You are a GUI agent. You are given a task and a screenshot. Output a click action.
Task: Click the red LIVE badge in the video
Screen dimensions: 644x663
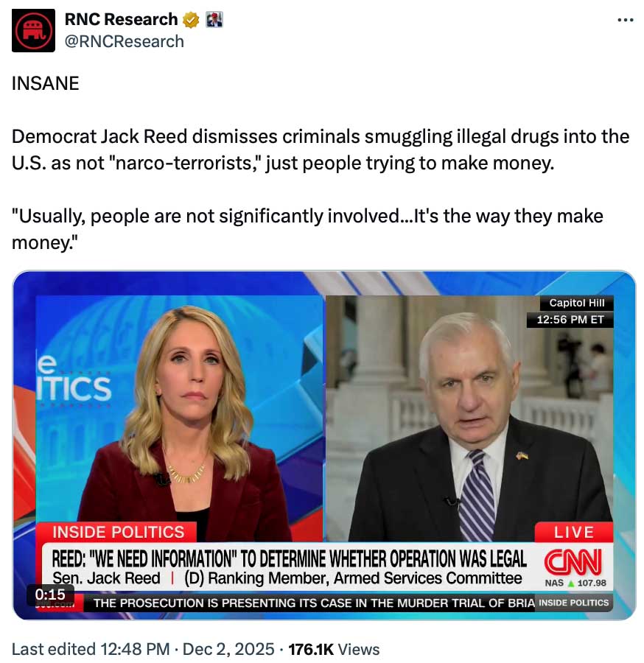point(573,533)
